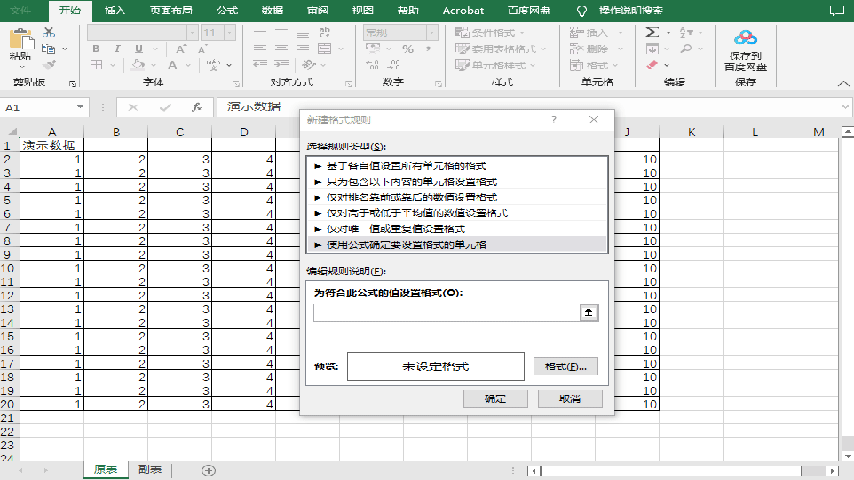Click the Delete cells icon
Image resolution: width=854 pixels, height=480 pixels.
(x=577, y=48)
